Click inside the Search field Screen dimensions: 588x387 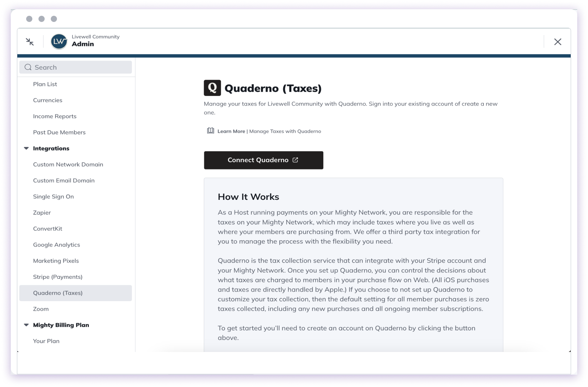(75, 67)
